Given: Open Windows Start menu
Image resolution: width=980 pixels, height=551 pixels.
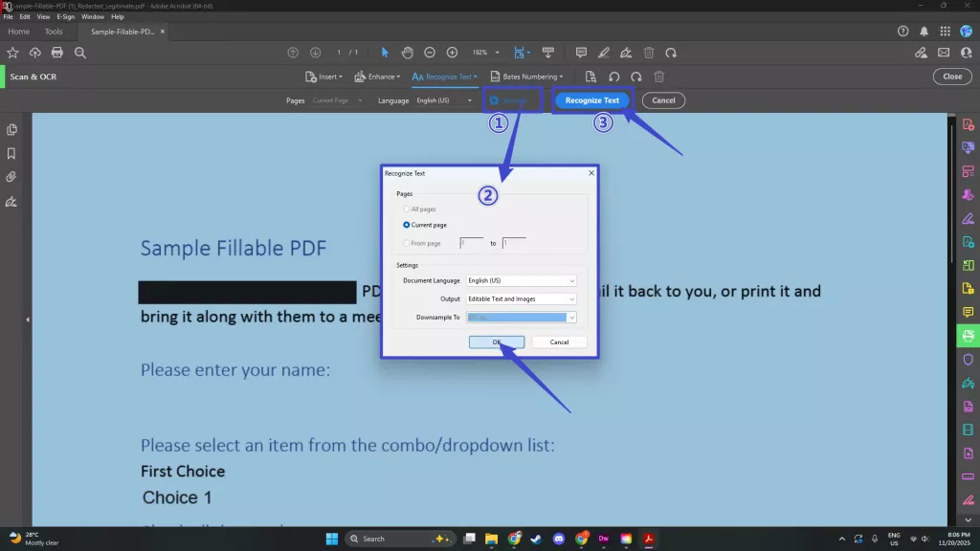Looking at the screenshot, I should click(332, 539).
